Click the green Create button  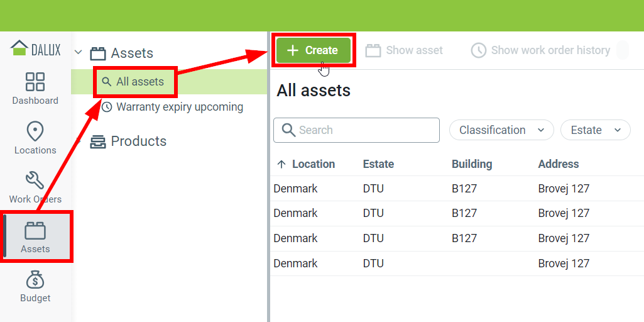point(314,50)
